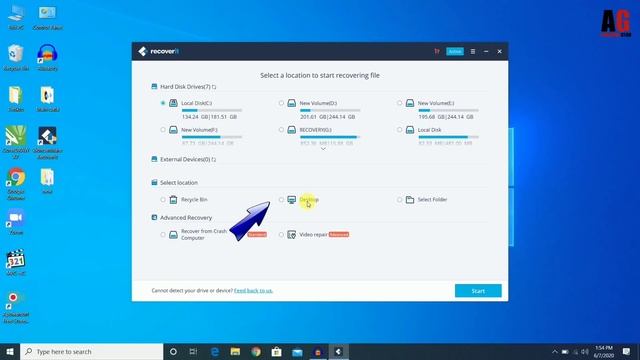Click the Type here to search box
The width and height of the screenshot is (640, 360).
[91, 352]
